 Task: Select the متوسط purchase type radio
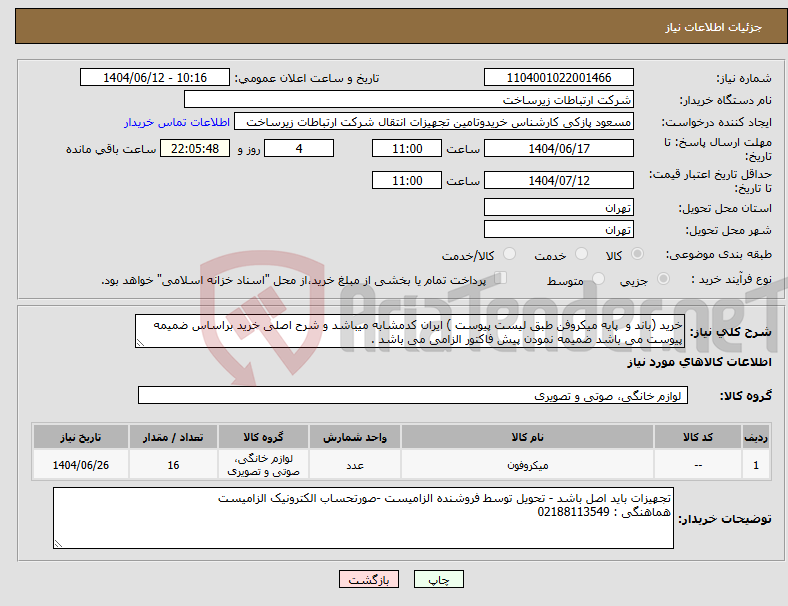(598, 279)
